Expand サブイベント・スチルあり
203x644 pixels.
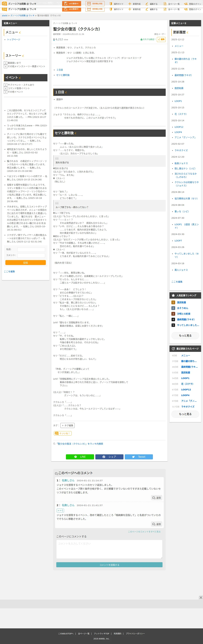[6, 85]
